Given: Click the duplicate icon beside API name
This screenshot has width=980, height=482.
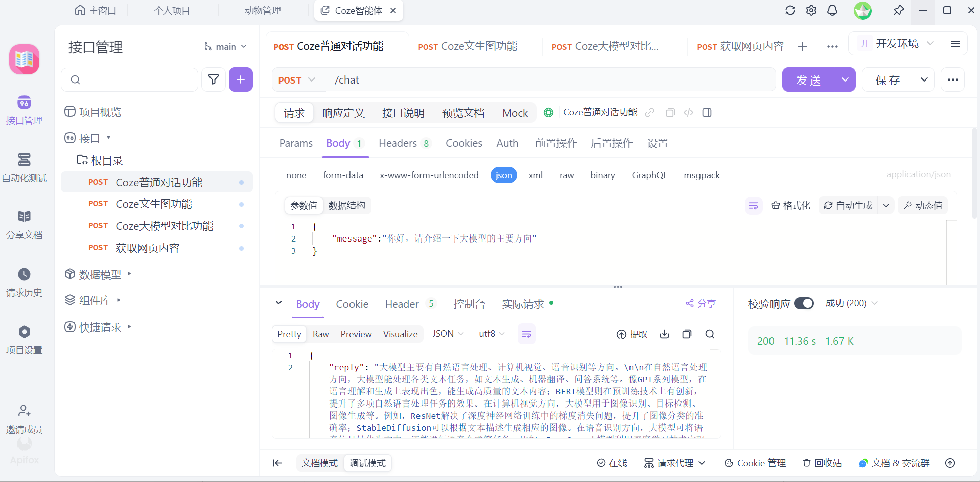Looking at the screenshot, I should 670,113.
